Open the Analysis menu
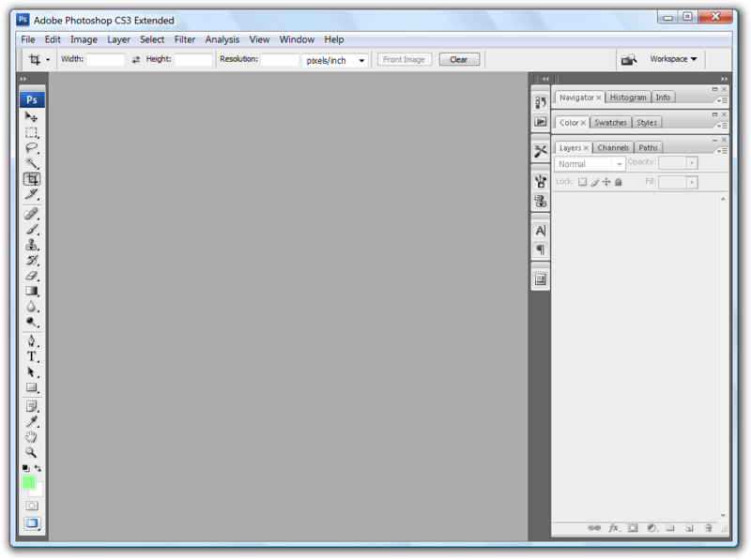 pyautogui.click(x=222, y=39)
